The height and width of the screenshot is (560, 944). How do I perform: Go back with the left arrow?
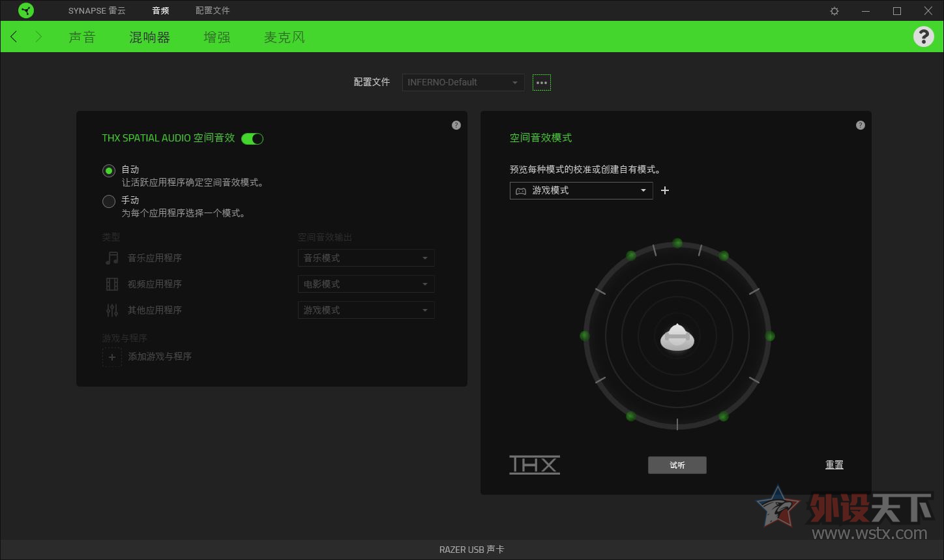point(14,37)
